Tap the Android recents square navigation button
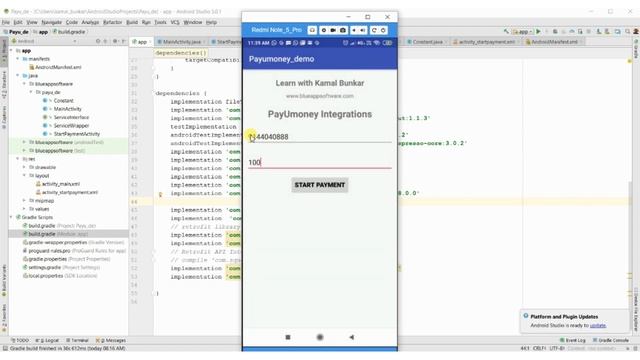The width and height of the screenshot is (640, 360). (x=288, y=337)
